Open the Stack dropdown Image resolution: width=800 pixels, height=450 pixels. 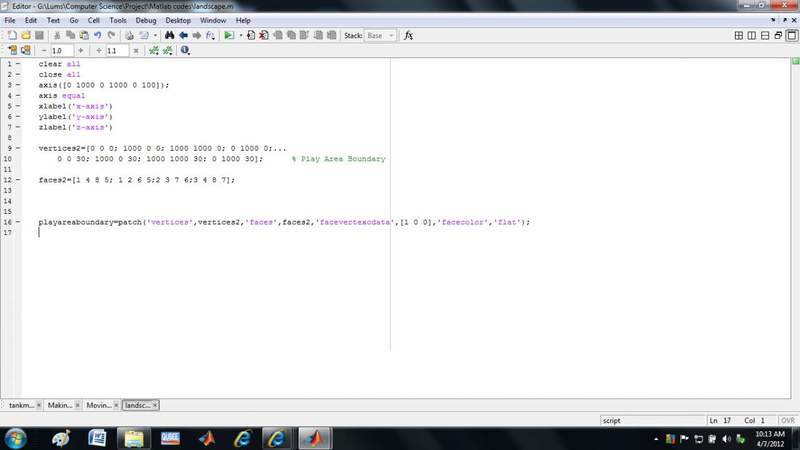click(x=381, y=35)
